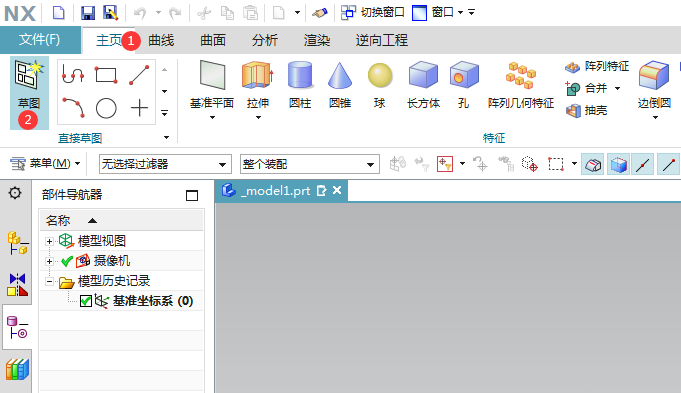Click the Copy icon
The image size is (681, 393).
[x=227, y=13]
